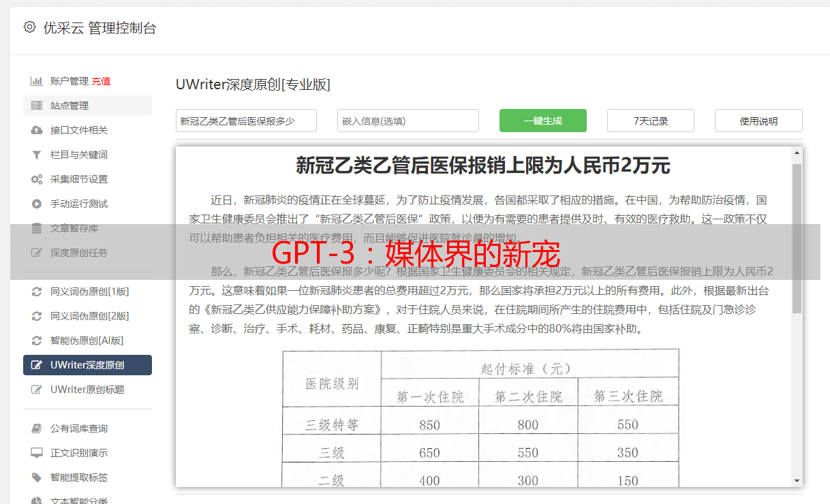Click the refresh icon for 同义词伪原创[1版]
The height and width of the screenshot is (504, 830).
point(37,292)
